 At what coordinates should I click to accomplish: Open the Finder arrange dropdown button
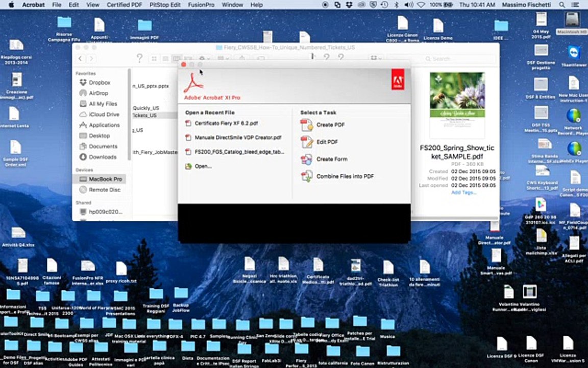[x=224, y=59]
